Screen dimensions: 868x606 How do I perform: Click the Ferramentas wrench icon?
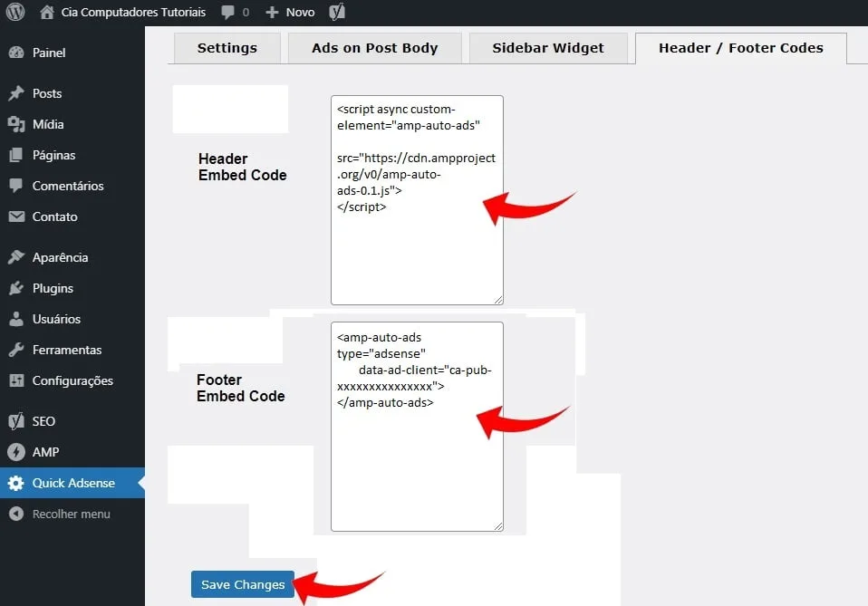click(x=16, y=350)
